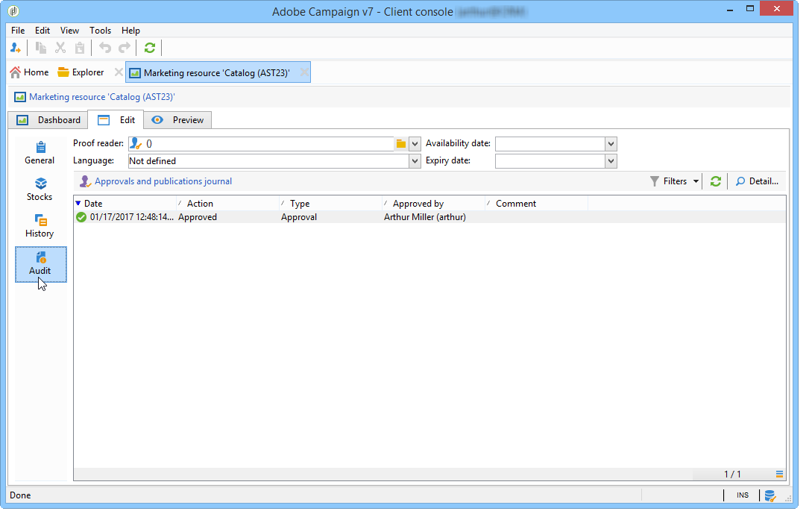Open the View menu

tap(69, 31)
